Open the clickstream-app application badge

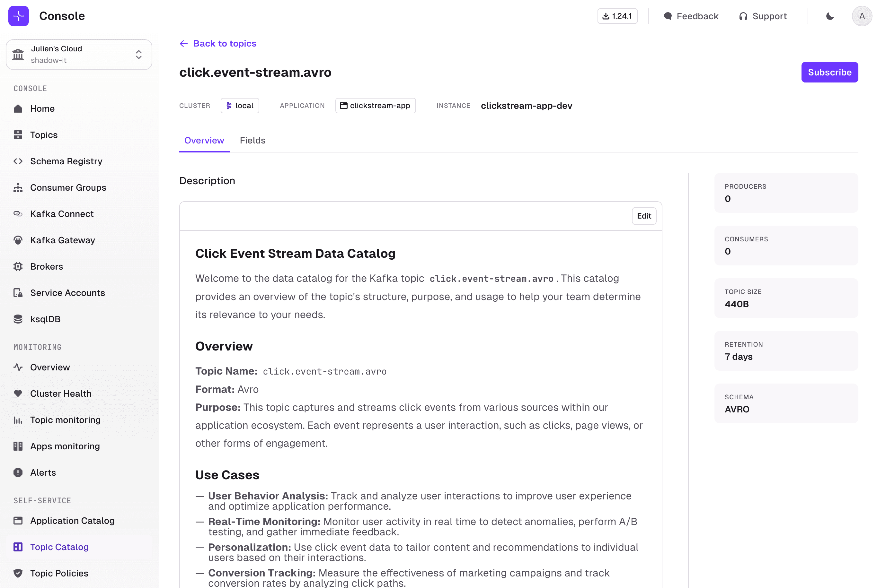[375, 106]
